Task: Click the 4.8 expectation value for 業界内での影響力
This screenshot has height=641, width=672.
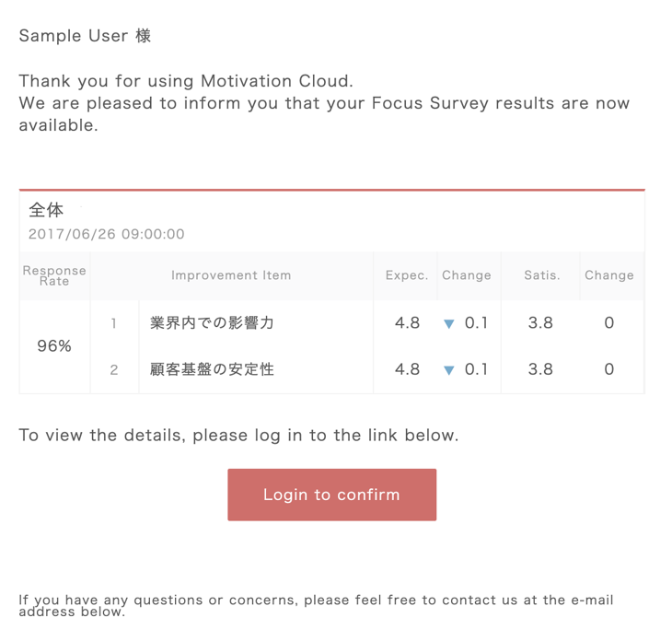Action: (x=407, y=323)
